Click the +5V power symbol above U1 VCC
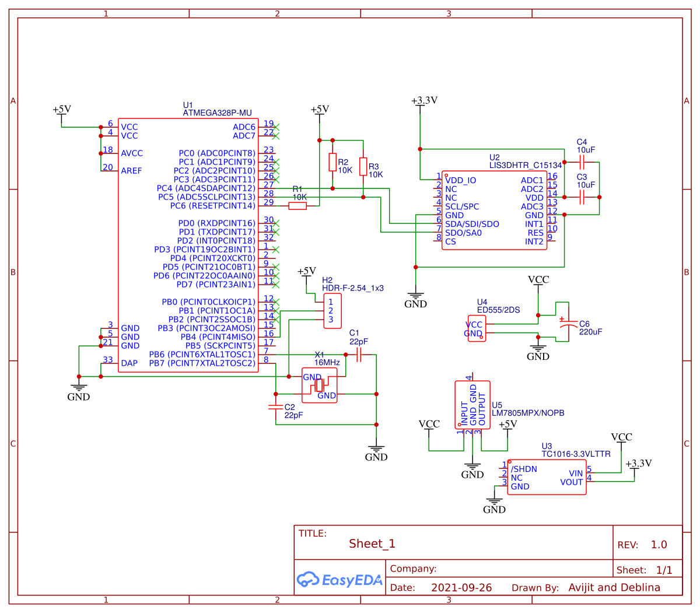This screenshot has width=700, height=613. 62,113
